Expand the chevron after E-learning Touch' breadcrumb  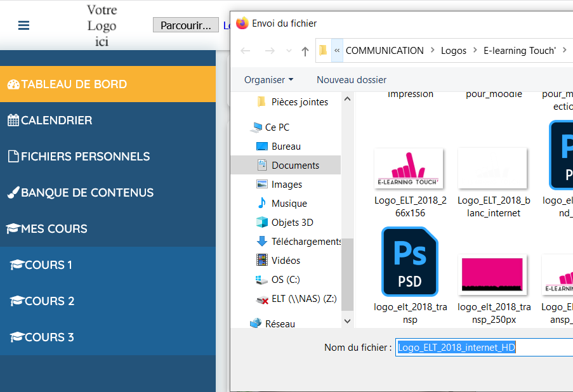click(565, 50)
